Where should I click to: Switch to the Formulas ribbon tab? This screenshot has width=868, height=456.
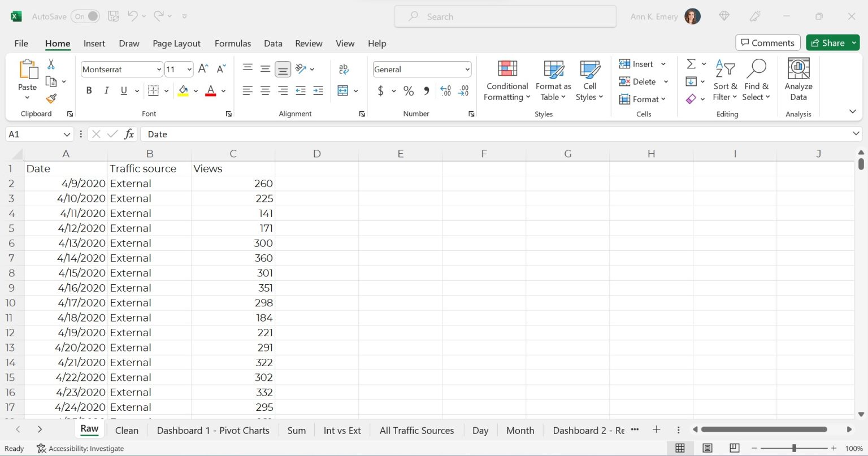pos(232,43)
